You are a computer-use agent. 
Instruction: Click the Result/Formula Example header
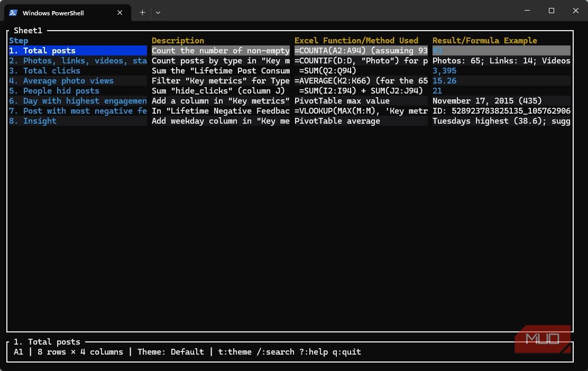coord(484,41)
